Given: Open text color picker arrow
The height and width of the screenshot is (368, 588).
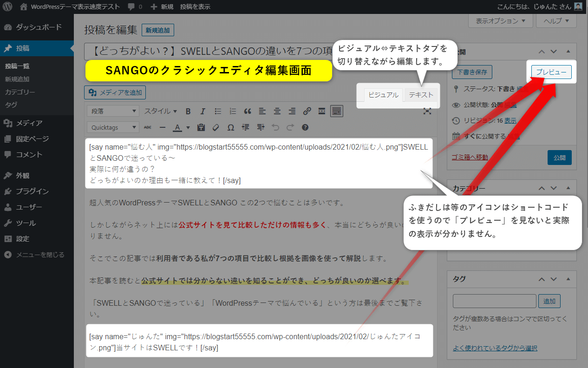Looking at the screenshot, I should tap(188, 127).
